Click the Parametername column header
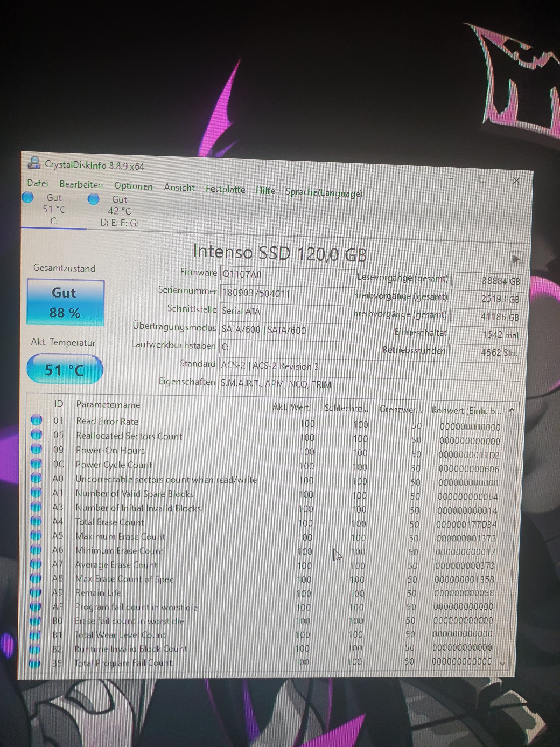 (108, 405)
